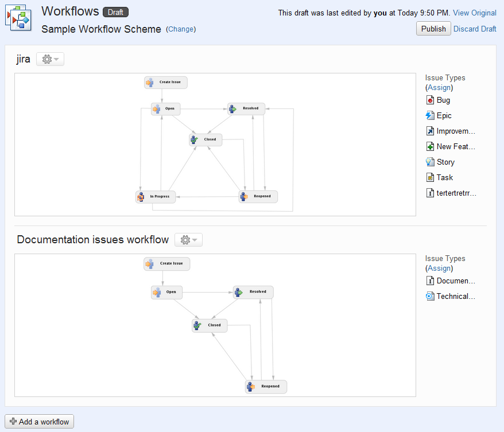Click the Change scheme link
This screenshot has width=504, height=432.
click(x=181, y=29)
